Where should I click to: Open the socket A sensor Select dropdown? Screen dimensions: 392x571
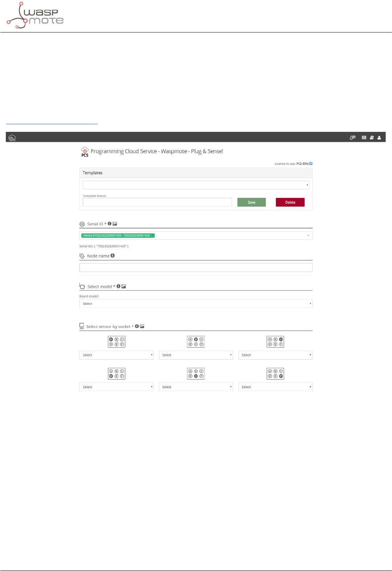tap(117, 355)
